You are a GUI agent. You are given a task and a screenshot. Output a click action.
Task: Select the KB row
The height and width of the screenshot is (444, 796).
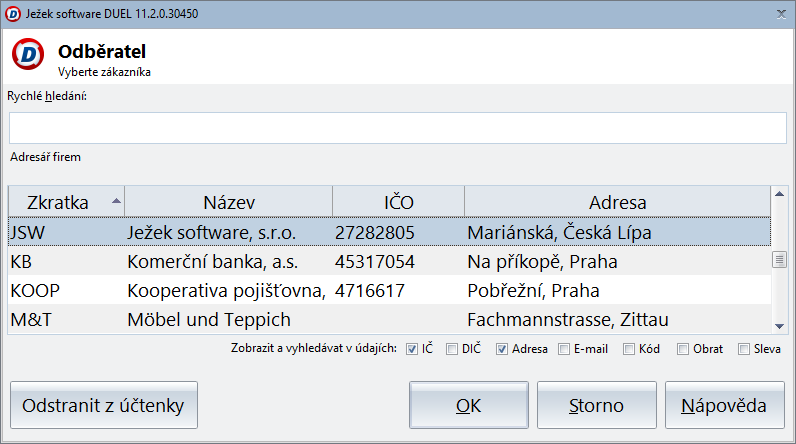coord(389,261)
